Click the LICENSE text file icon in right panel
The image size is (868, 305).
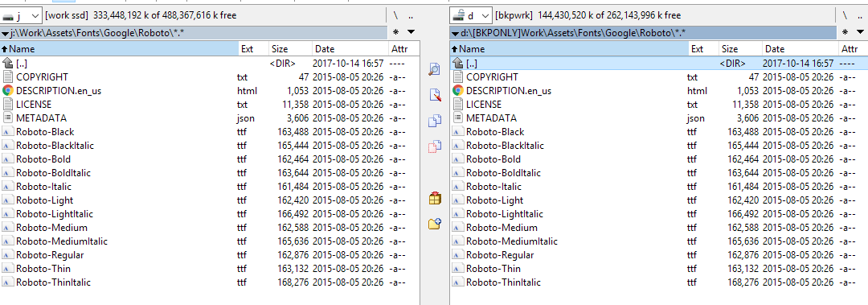pyautogui.click(x=458, y=105)
